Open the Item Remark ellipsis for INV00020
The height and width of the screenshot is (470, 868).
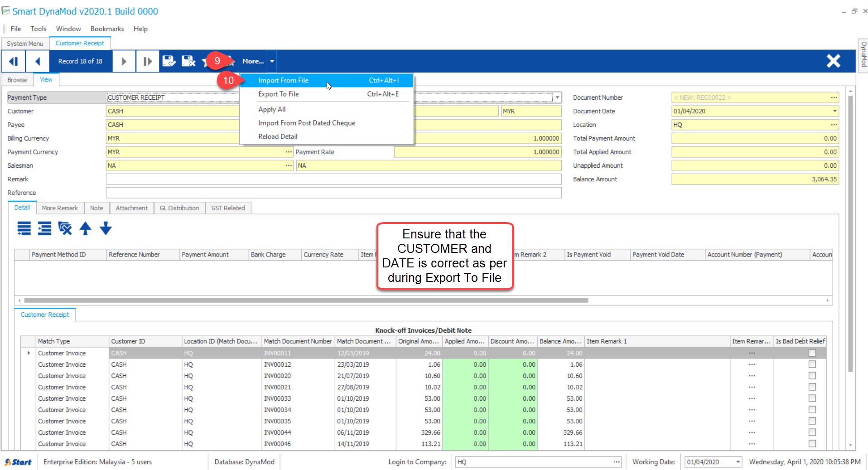click(x=752, y=376)
